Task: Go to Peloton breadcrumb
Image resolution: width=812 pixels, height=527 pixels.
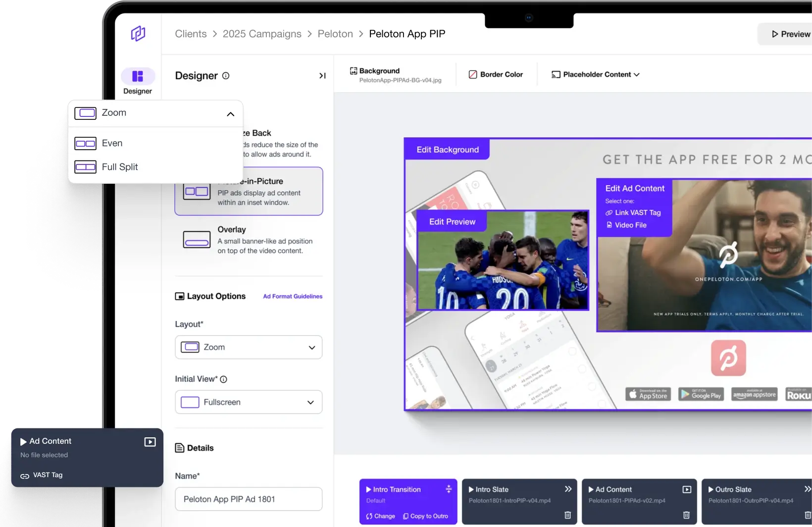Action: pyautogui.click(x=335, y=34)
